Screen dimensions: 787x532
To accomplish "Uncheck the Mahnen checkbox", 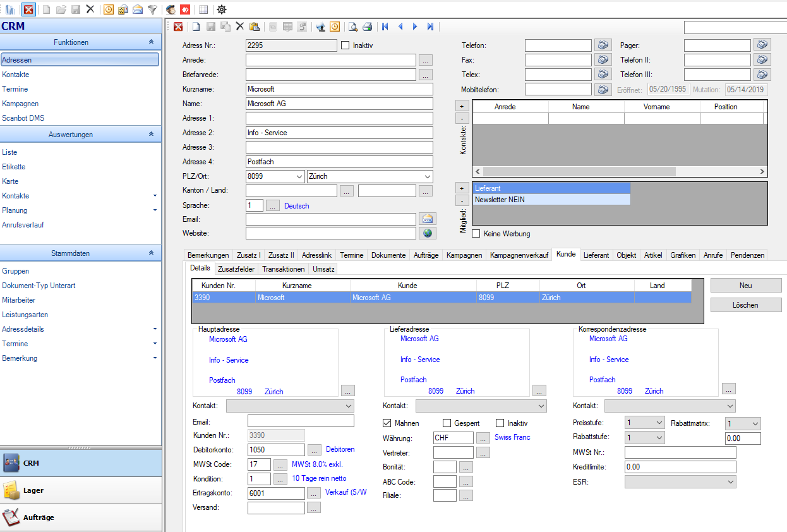I will point(387,423).
